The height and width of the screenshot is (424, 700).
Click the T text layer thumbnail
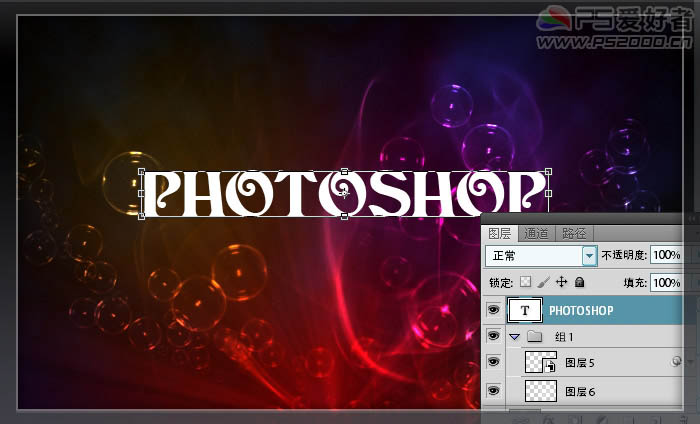point(526,311)
